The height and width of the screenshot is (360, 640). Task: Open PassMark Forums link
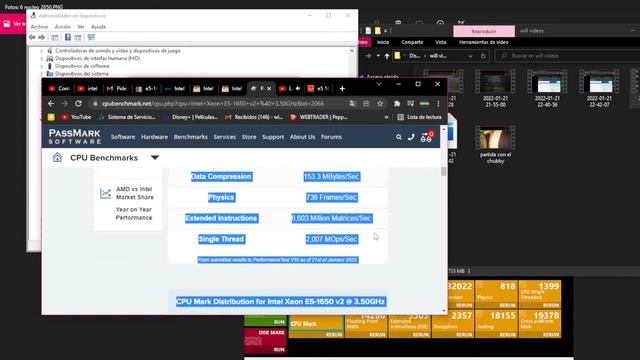coord(331,137)
